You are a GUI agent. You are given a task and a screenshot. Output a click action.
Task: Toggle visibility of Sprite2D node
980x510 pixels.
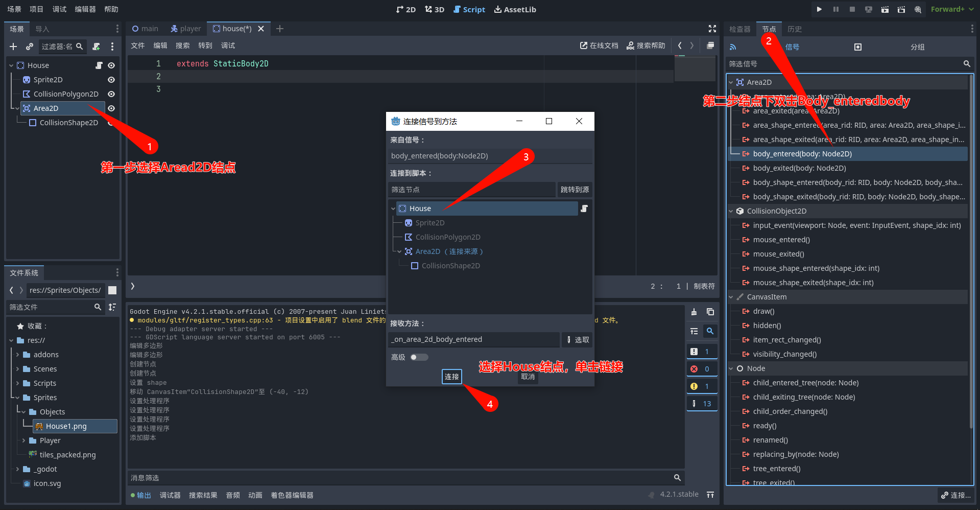click(x=111, y=80)
